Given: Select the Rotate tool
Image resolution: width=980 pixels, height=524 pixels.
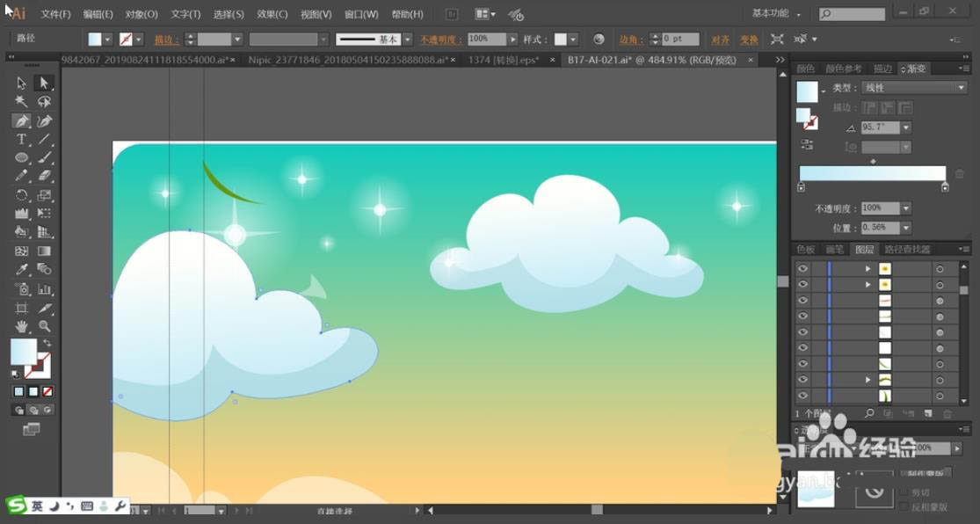Looking at the screenshot, I should [x=21, y=195].
